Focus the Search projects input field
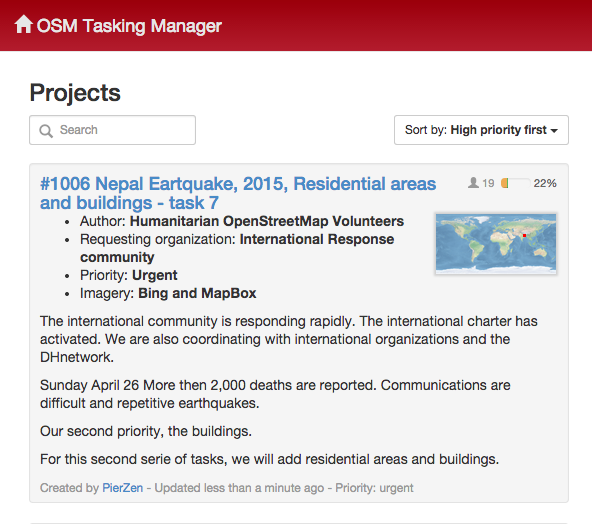The height and width of the screenshot is (524, 592). point(113,130)
